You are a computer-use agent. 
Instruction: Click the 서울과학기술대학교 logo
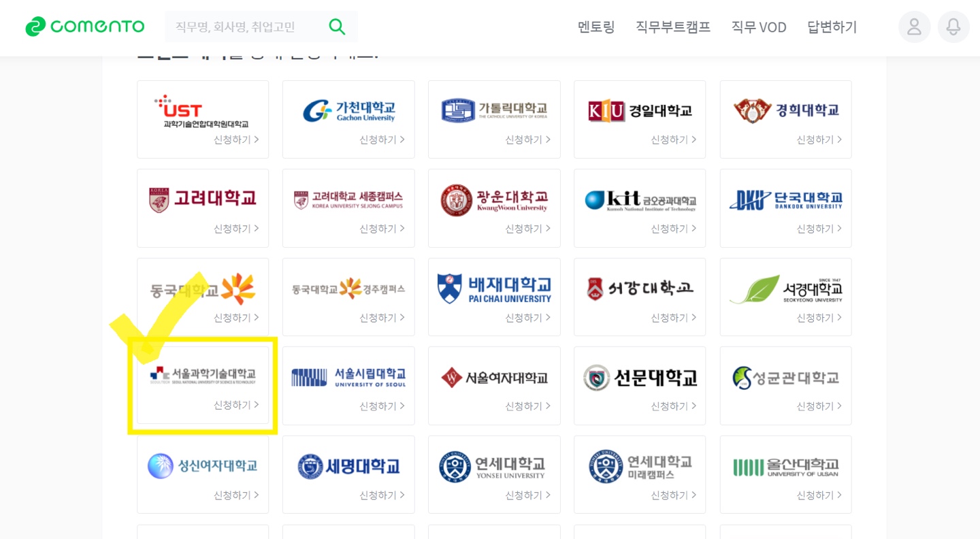[203, 375]
